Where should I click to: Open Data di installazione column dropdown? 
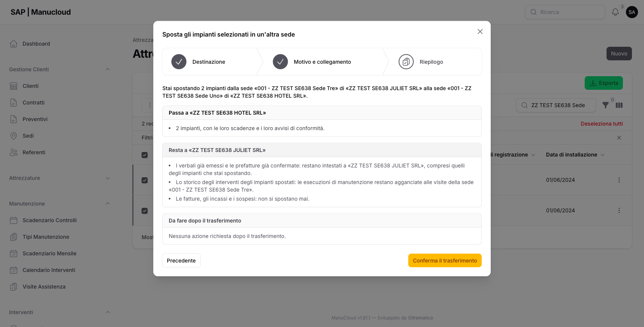[603, 155]
